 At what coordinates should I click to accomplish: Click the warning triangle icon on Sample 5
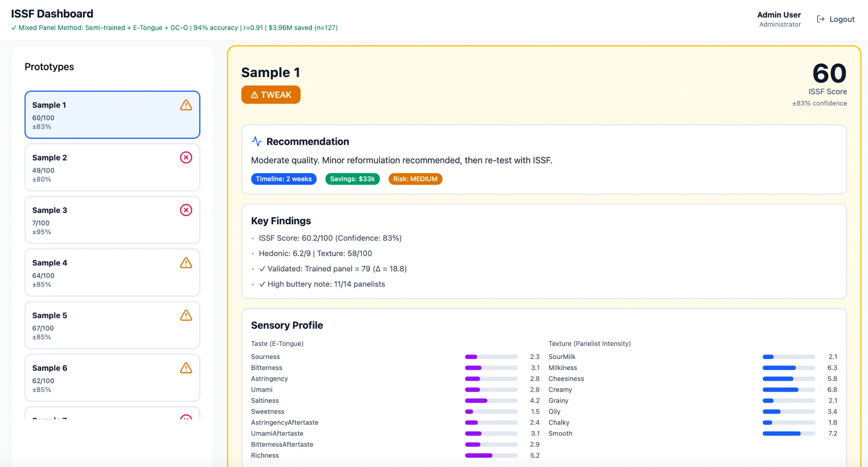tap(186, 315)
